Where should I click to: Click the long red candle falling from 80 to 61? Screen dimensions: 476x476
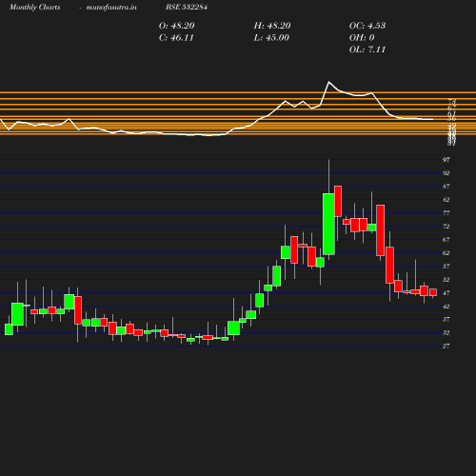[381, 230]
